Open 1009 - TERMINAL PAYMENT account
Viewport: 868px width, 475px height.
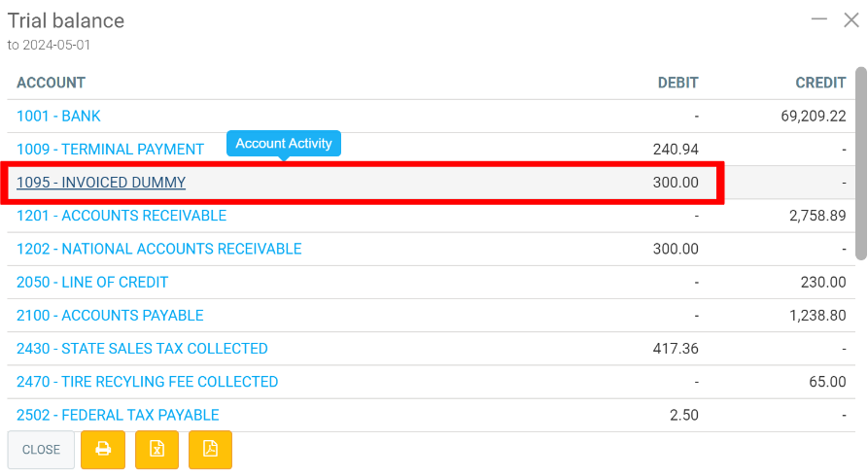click(110, 150)
